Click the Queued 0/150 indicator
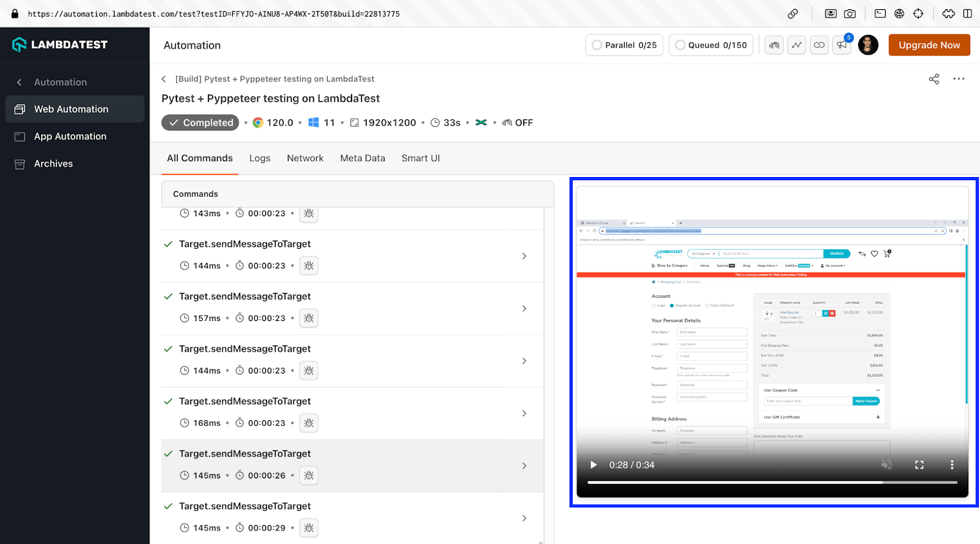Image resolution: width=980 pixels, height=544 pixels. coord(711,45)
